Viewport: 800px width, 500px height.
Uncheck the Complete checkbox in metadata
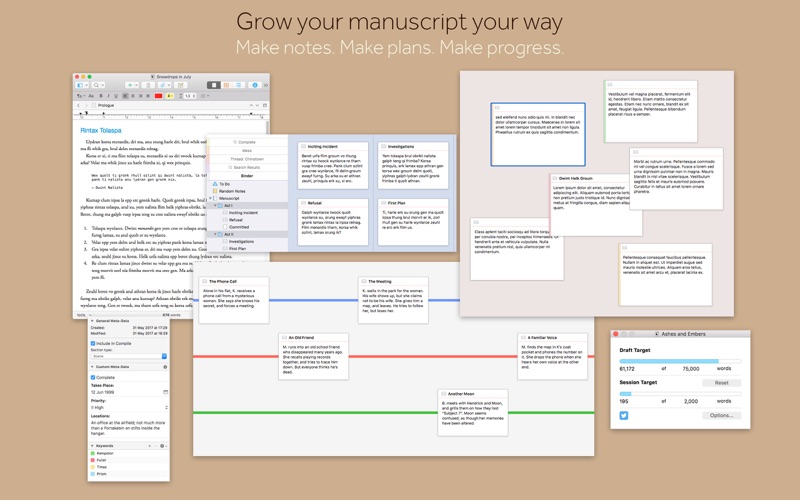[x=94, y=378]
